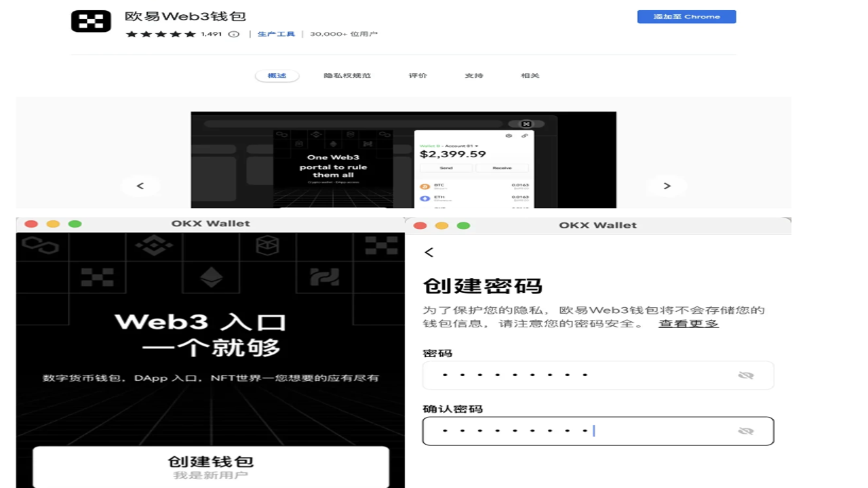Click the extension screenshot preview image
Viewport: 868px width, 488px height.
click(403, 160)
